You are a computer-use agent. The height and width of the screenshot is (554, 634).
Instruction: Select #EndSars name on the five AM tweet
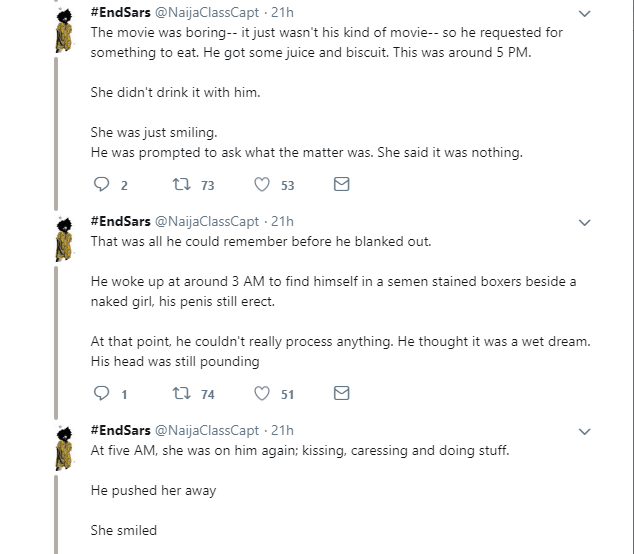point(120,431)
